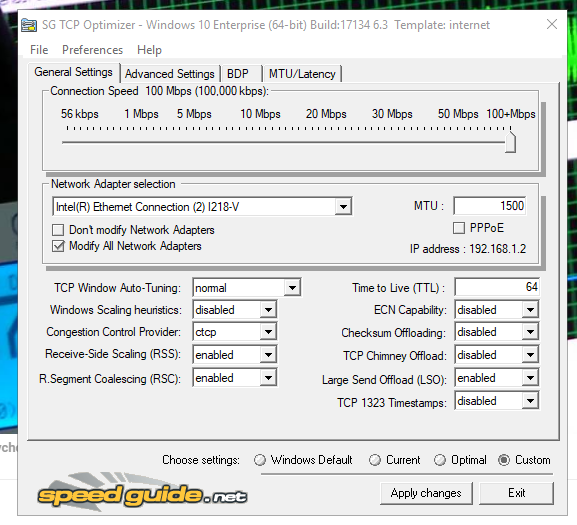Expand R.Segment Coalescing (RSC) dropdown

268,378
